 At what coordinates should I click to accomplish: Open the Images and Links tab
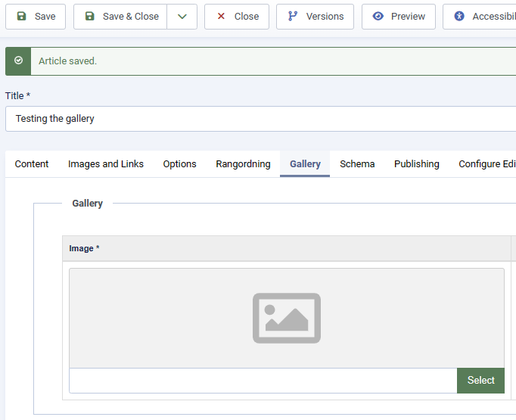click(x=106, y=164)
